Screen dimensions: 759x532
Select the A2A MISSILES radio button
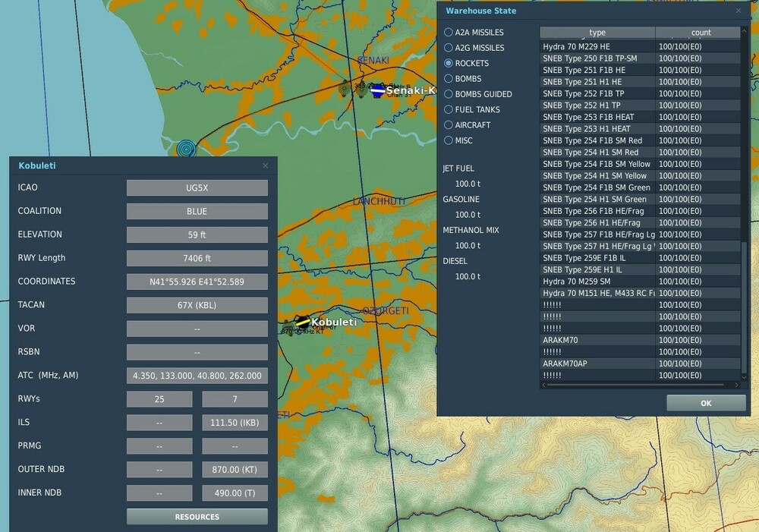coord(449,33)
